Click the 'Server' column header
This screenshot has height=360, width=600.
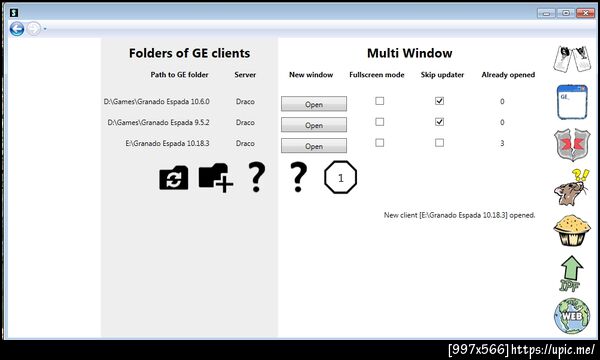tap(245, 75)
